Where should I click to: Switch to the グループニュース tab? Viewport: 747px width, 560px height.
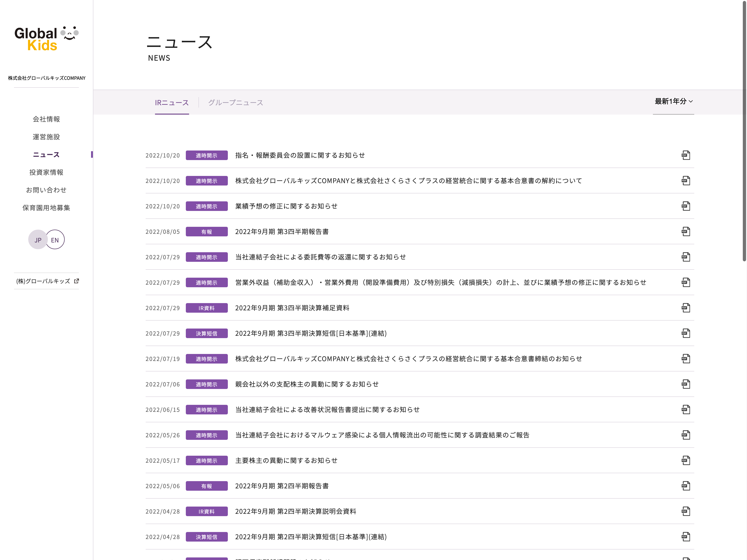235,103
